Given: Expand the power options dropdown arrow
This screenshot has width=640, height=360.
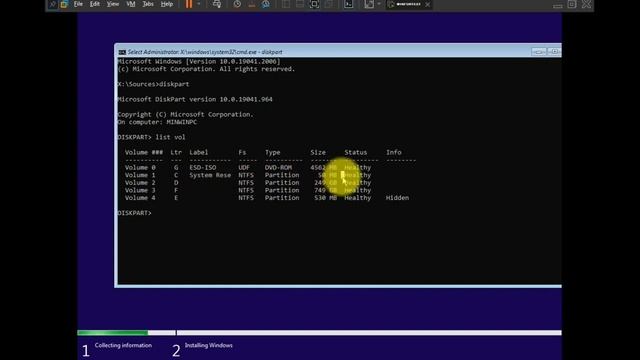Looking at the screenshot, I should tap(199, 4).
